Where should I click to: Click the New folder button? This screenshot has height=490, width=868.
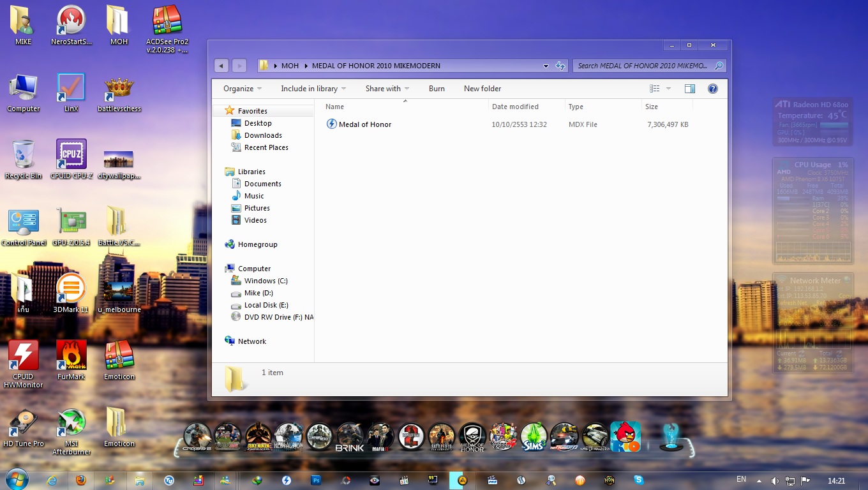click(482, 89)
